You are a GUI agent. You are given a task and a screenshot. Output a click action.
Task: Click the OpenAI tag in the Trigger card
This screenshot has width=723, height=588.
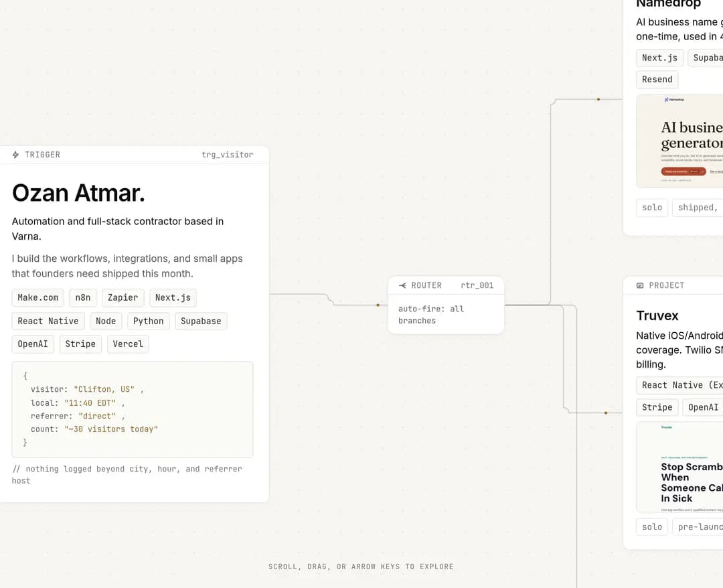(33, 344)
